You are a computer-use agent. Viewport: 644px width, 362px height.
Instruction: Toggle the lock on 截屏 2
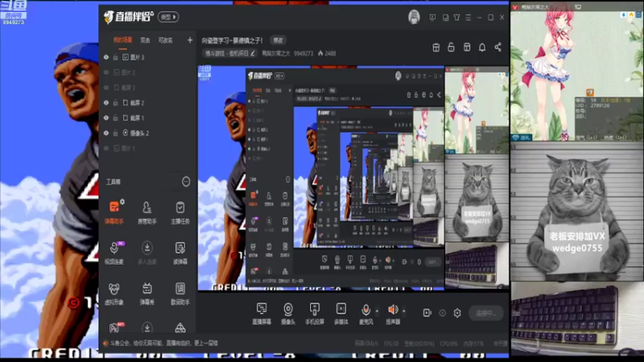[116, 103]
